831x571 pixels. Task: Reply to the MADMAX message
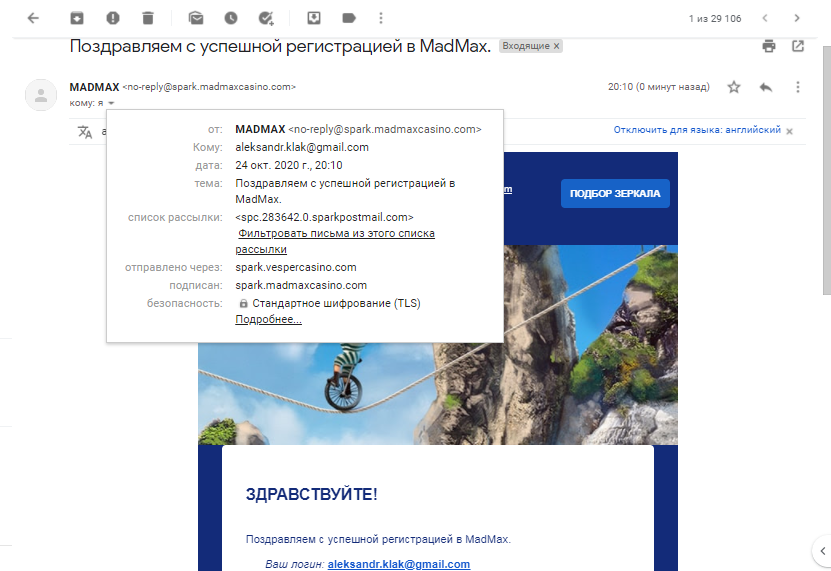(766, 87)
